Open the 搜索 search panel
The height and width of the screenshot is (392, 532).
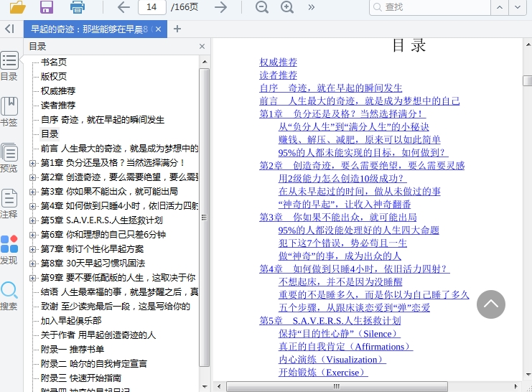9,296
